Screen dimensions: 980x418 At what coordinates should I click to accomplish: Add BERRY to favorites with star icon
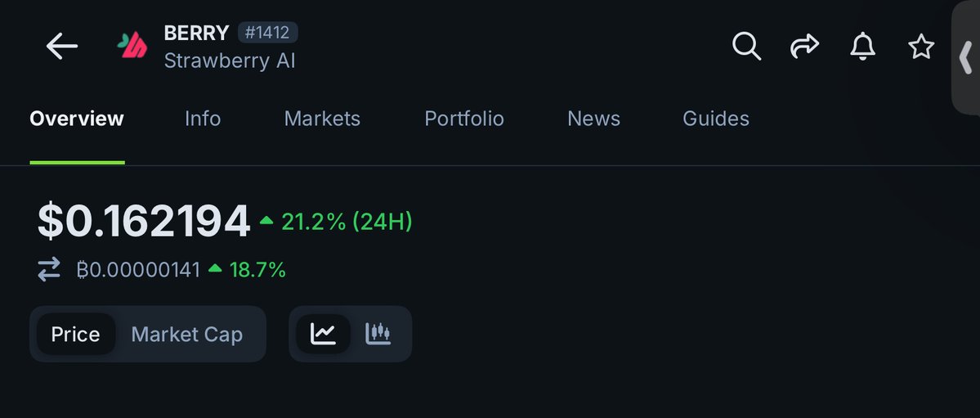pyautogui.click(x=920, y=47)
